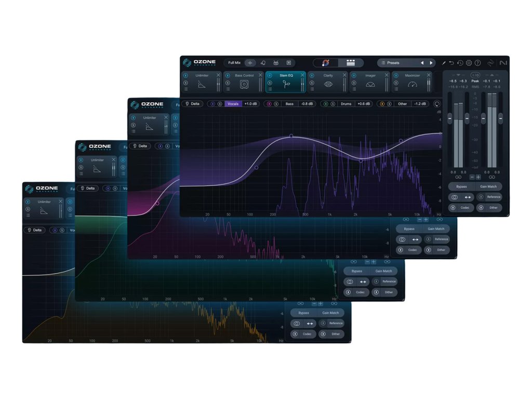Open the Clarity module eye icon

(x=328, y=85)
